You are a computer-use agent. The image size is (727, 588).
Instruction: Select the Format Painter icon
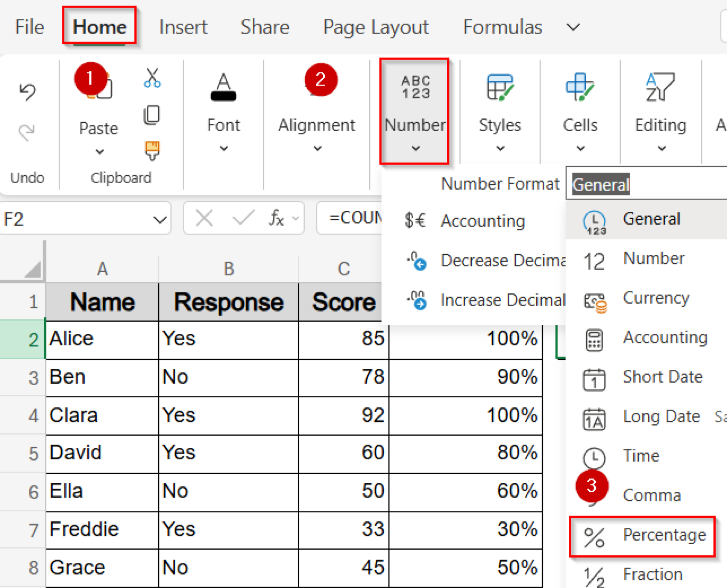tap(151, 150)
